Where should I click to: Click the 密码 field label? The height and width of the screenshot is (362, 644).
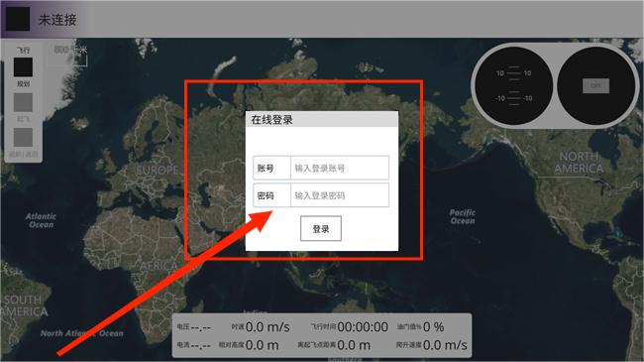[266, 195]
